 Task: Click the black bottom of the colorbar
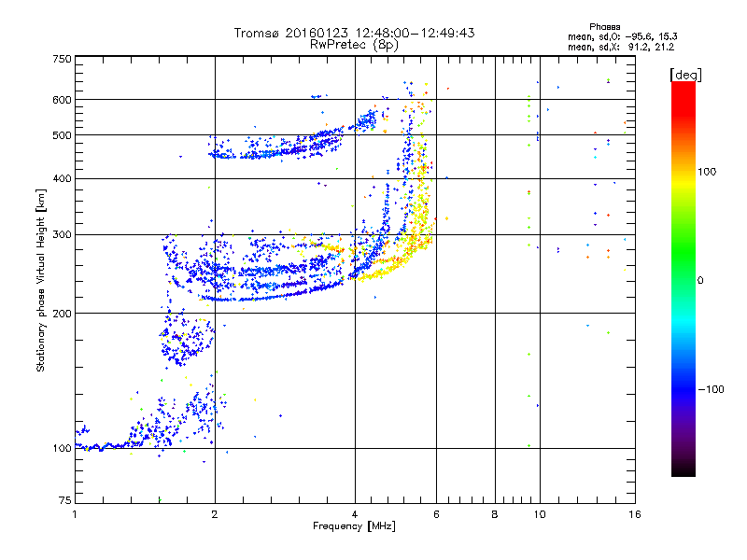[x=684, y=469]
